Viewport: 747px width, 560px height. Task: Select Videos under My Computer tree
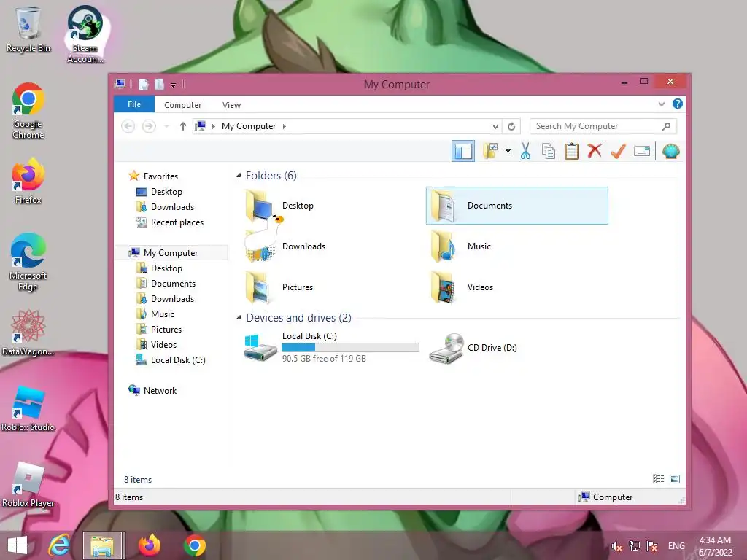point(163,345)
